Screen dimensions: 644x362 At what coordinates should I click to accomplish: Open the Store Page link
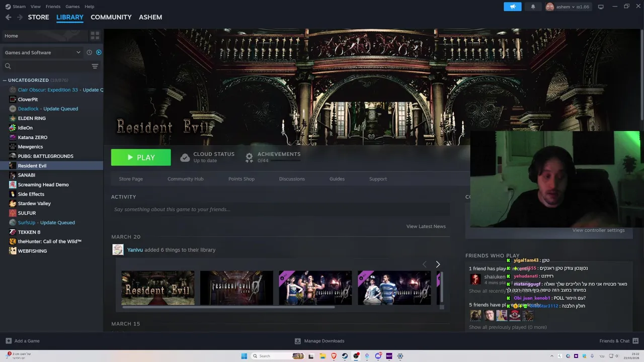pos(131,179)
